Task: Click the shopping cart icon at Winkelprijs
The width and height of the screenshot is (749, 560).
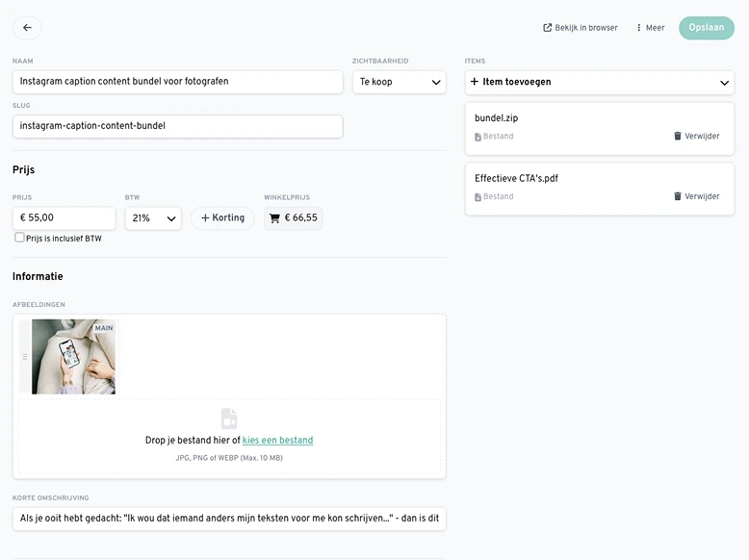Action: [x=274, y=218]
